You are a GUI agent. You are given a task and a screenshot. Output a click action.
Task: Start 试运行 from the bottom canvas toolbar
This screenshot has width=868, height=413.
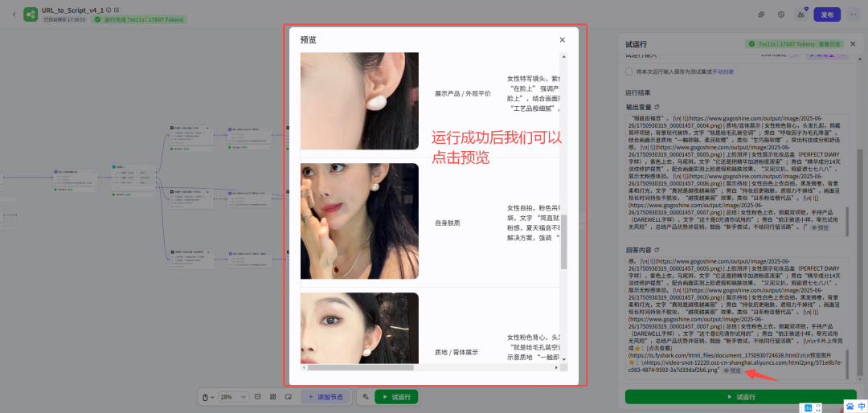click(x=396, y=397)
